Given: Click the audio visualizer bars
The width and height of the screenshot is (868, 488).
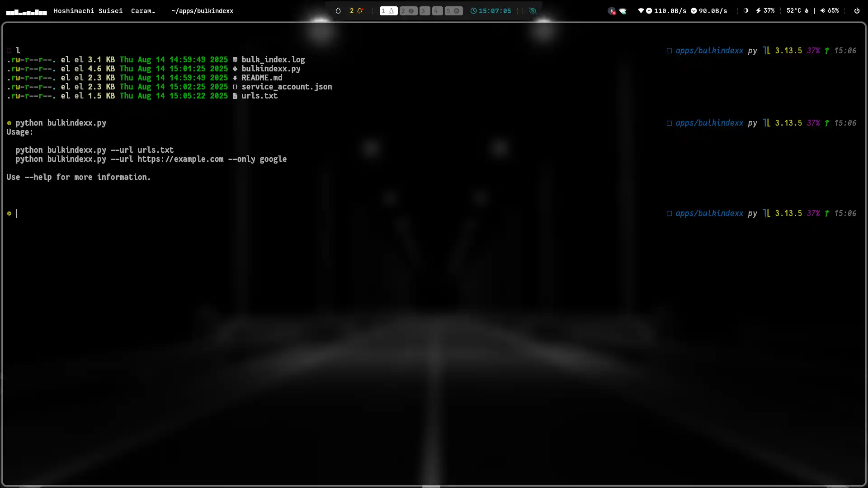Looking at the screenshot, I should 26,12.
